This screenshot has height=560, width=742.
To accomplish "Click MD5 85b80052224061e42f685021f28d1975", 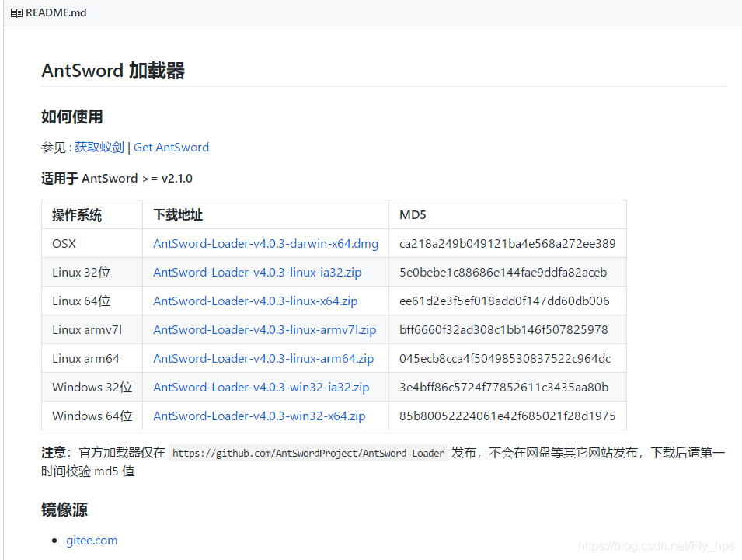I will pos(507,416).
